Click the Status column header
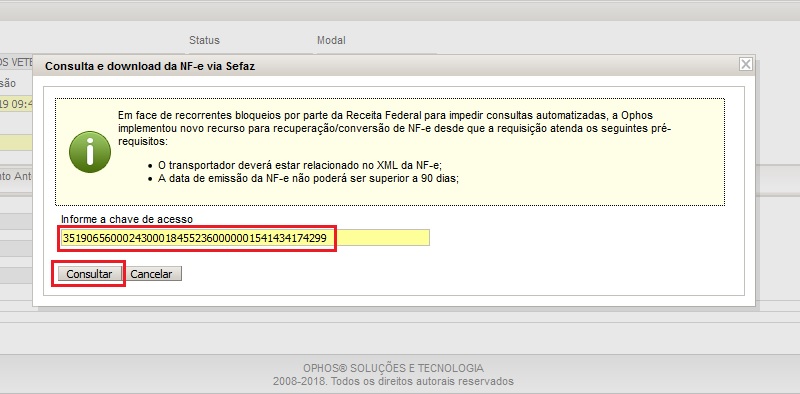Screen dimensions: 800x394 click(x=204, y=40)
